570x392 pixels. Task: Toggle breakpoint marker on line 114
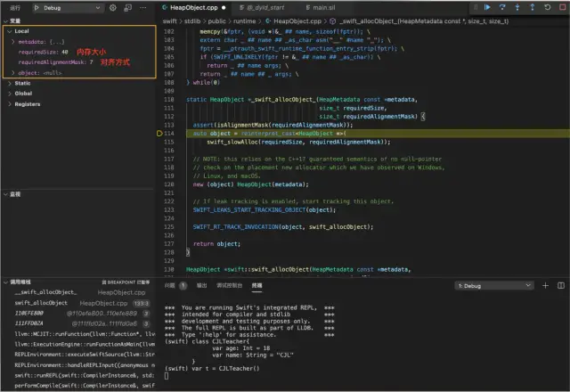159,134
